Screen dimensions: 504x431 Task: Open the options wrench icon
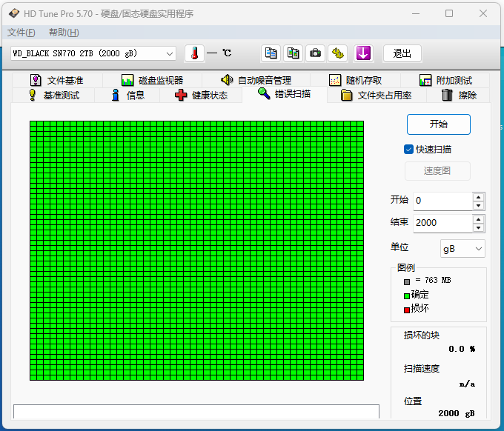pos(338,53)
